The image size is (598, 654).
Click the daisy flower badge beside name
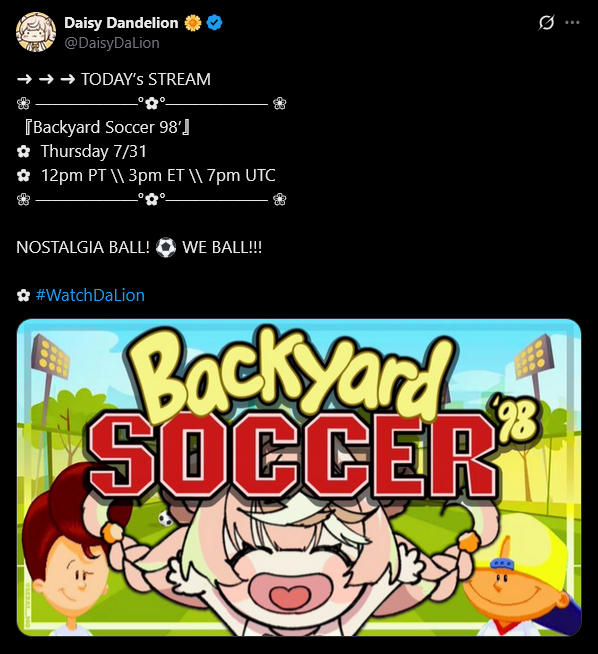point(193,23)
